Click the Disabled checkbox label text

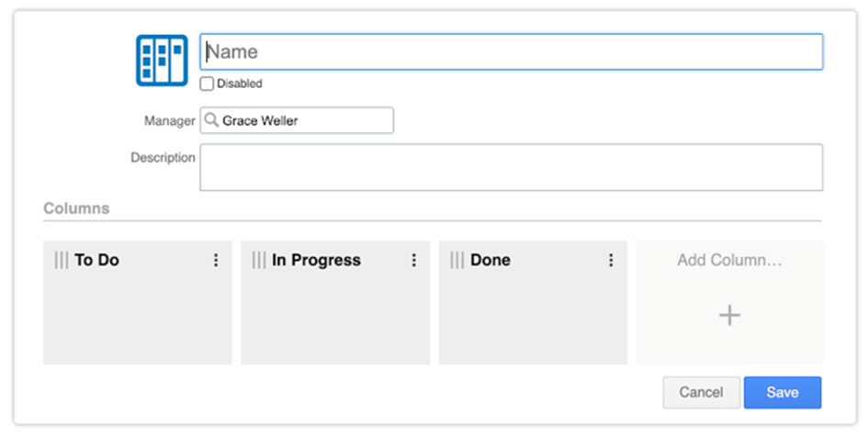pos(239,84)
